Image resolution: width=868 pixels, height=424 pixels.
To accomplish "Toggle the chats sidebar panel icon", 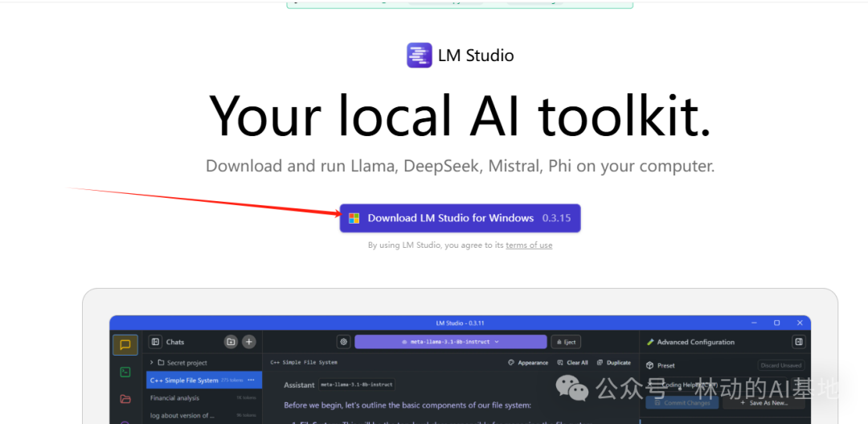I will [156, 342].
